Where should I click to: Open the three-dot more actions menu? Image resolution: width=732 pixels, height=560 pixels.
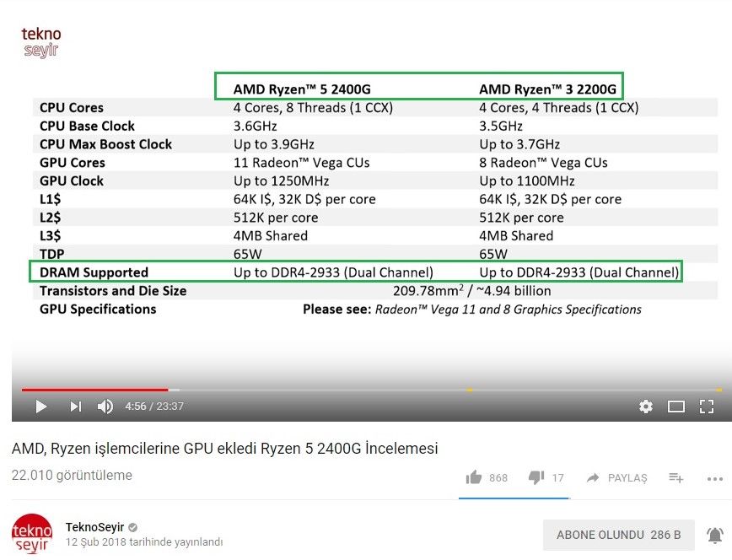(715, 479)
